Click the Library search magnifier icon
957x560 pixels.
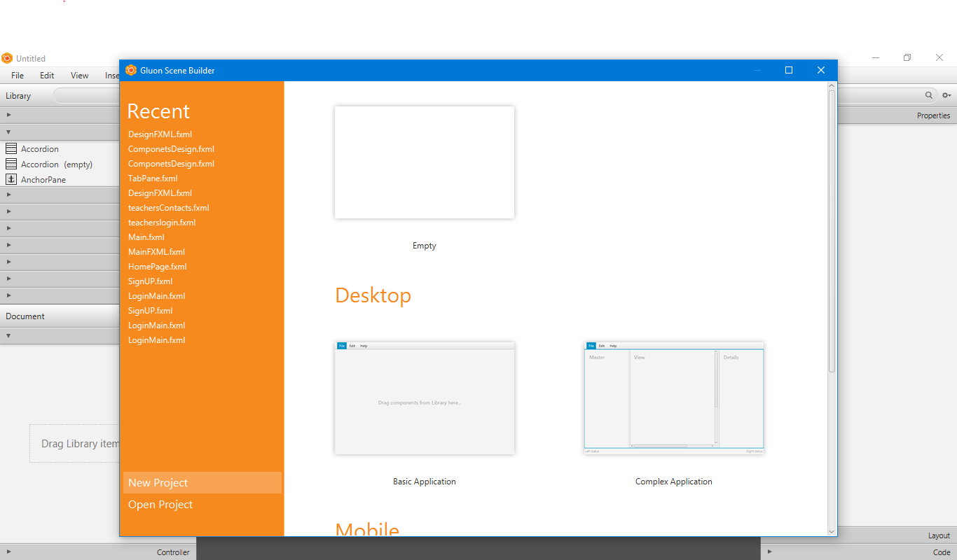coord(929,95)
